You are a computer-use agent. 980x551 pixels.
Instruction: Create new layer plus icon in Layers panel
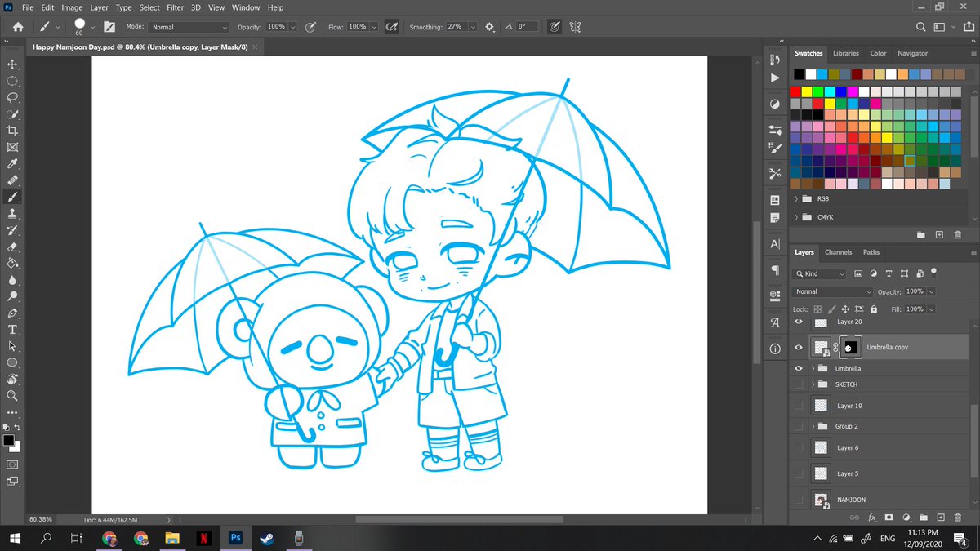[x=941, y=518]
